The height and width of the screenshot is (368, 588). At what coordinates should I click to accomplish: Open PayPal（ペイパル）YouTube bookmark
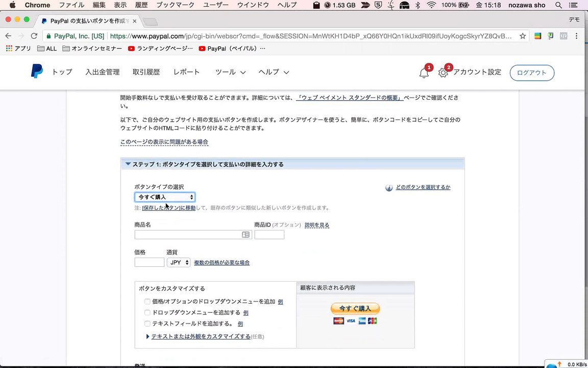(232, 49)
